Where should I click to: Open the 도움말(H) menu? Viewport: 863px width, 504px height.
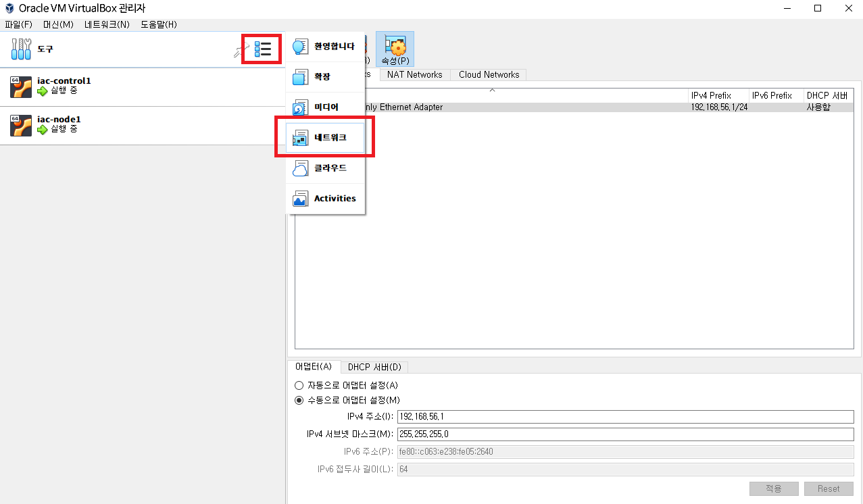159,24
